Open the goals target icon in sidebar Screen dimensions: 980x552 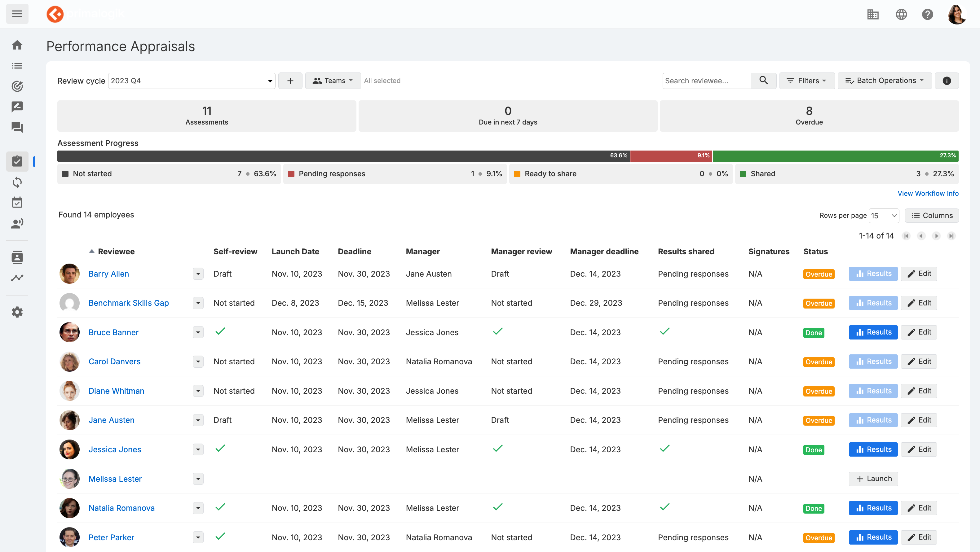pos(17,86)
